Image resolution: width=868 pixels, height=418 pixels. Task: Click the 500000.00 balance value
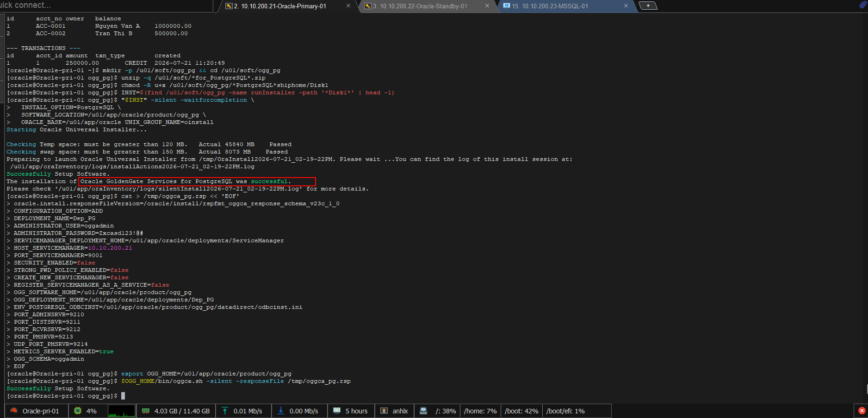click(x=171, y=33)
